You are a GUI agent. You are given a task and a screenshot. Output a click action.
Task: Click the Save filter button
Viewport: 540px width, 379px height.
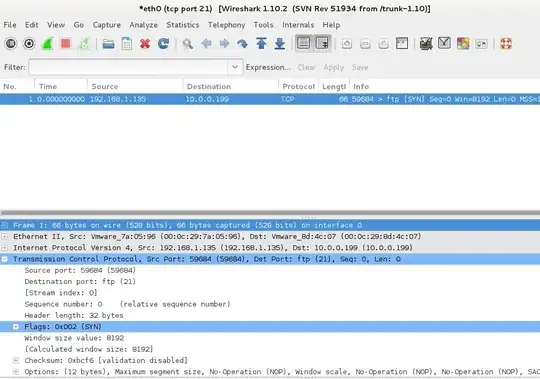(360, 67)
